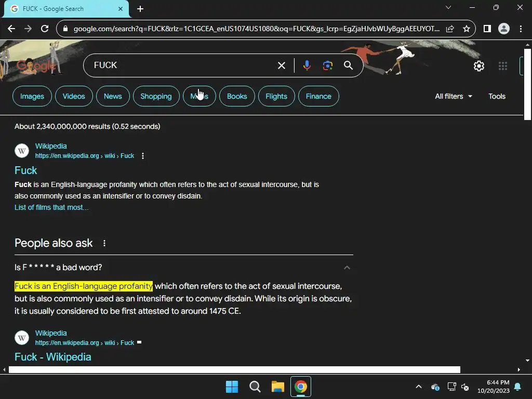Click the results count text

(x=87, y=127)
